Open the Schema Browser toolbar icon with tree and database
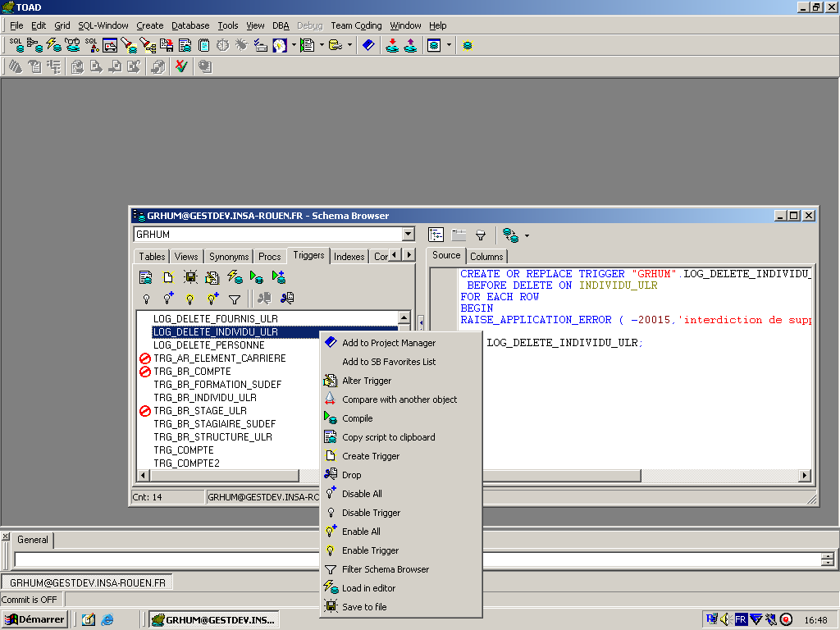The height and width of the screenshot is (630, 840). click(x=34, y=46)
